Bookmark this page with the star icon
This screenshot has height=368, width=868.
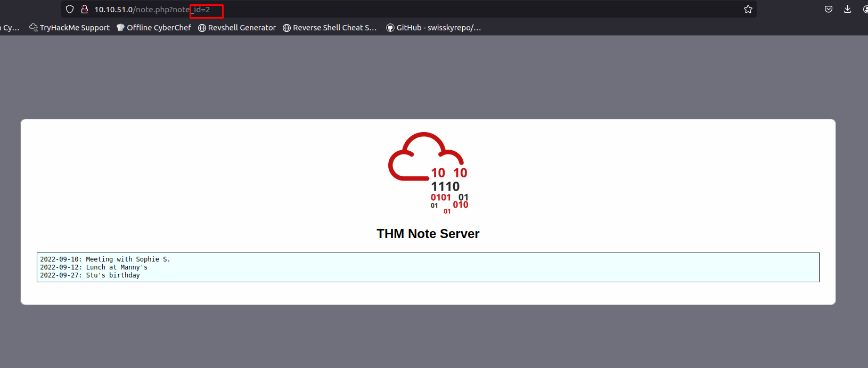click(748, 9)
